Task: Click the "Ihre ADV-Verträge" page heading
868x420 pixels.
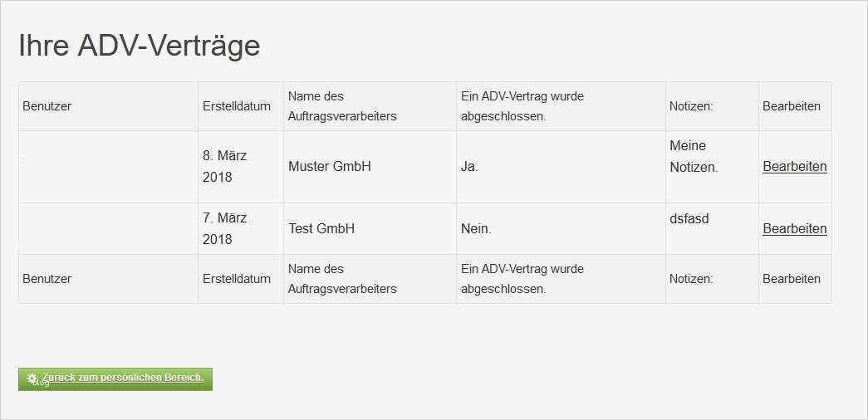Action: [140, 46]
